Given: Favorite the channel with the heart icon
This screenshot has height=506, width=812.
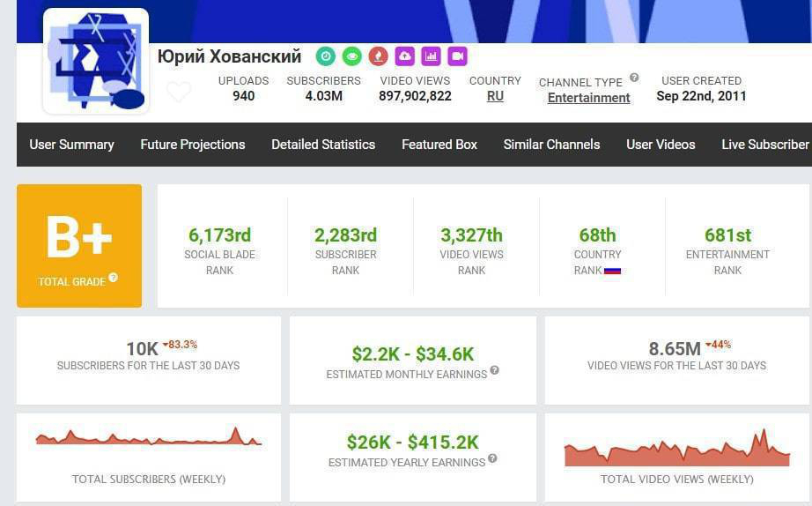Looking at the screenshot, I should pyautogui.click(x=179, y=92).
